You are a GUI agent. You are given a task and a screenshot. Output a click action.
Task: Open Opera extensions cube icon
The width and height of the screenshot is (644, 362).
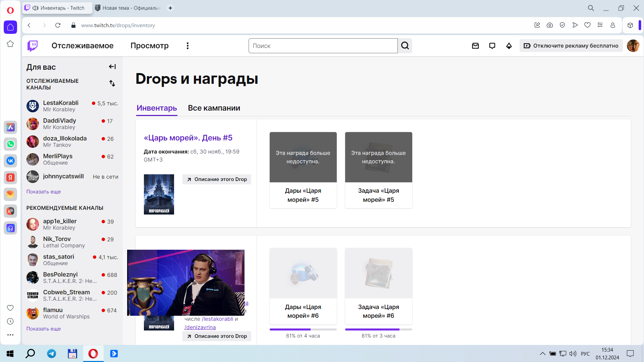tap(630, 25)
